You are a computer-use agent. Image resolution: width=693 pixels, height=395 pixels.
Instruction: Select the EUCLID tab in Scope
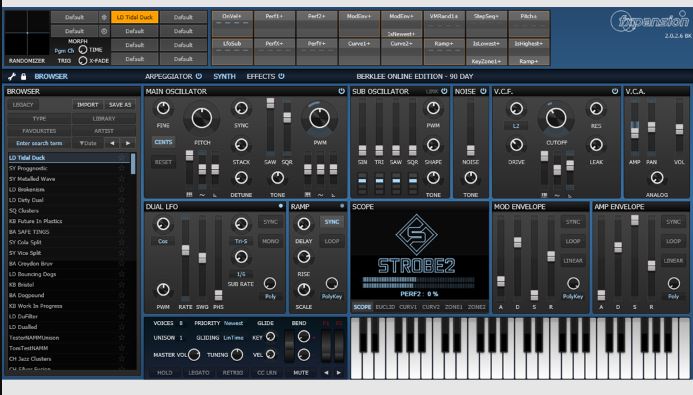click(x=385, y=307)
